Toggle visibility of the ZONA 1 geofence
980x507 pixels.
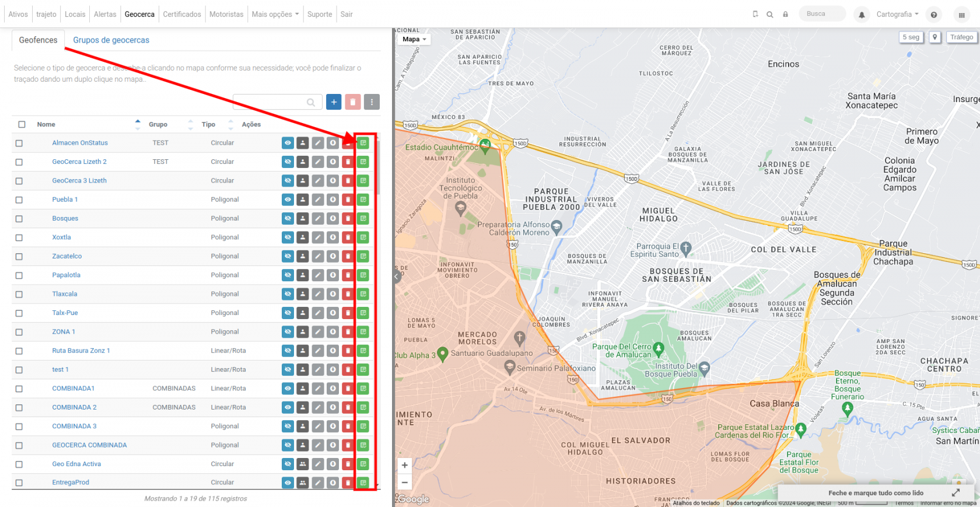(288, 332)
